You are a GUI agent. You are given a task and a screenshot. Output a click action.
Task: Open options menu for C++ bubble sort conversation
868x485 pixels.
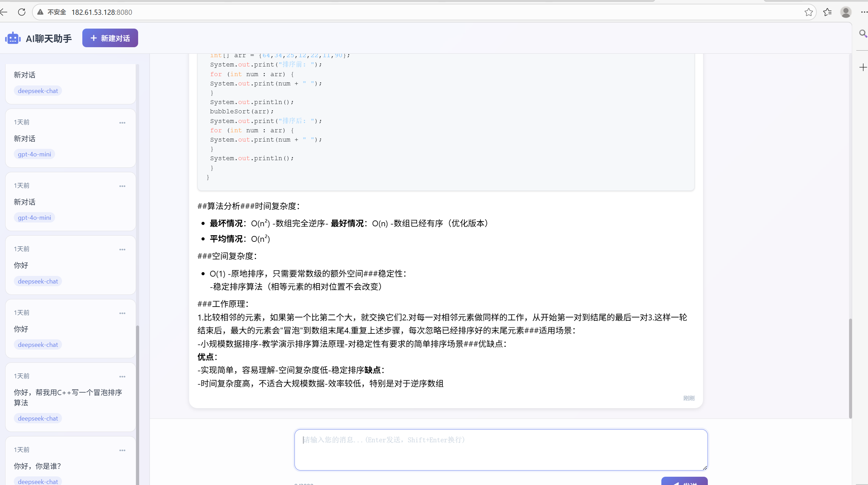tap(122, 376)
